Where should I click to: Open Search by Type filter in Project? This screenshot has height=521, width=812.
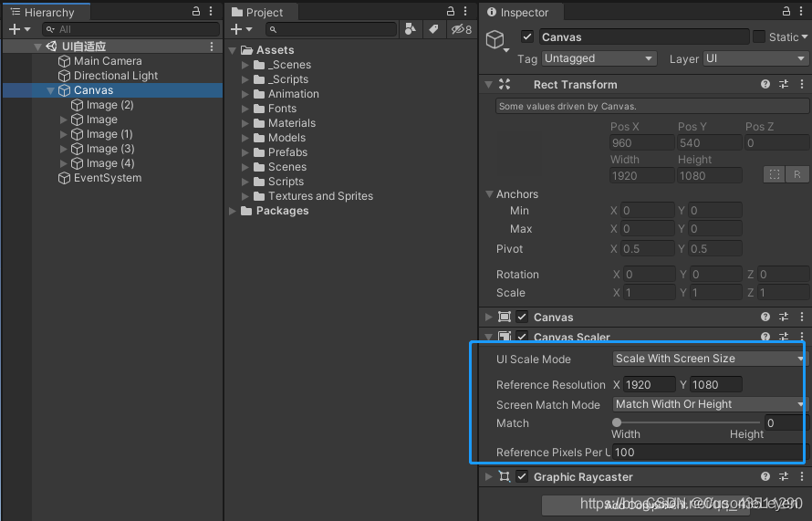click(x=411, y=29)
